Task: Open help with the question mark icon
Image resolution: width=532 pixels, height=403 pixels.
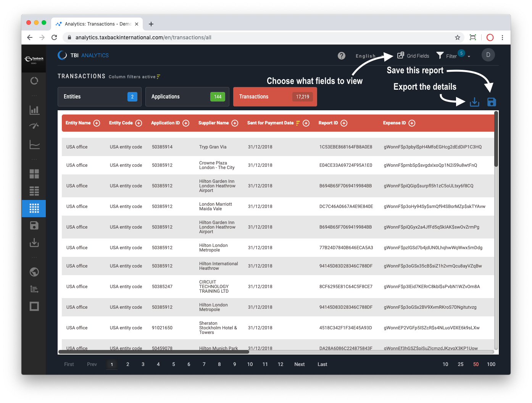Action: pos(342,56)
